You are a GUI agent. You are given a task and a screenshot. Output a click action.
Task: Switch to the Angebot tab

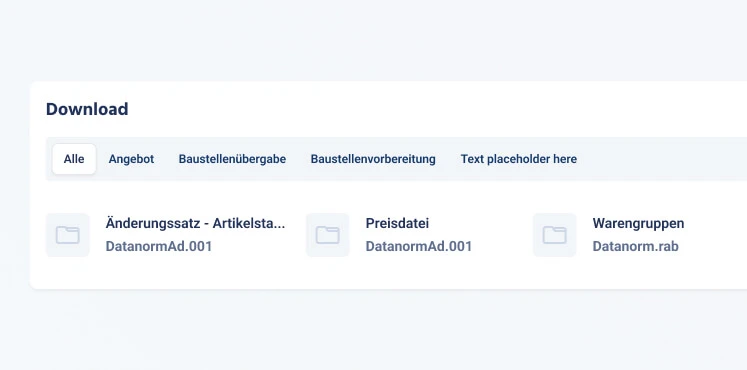131,159
